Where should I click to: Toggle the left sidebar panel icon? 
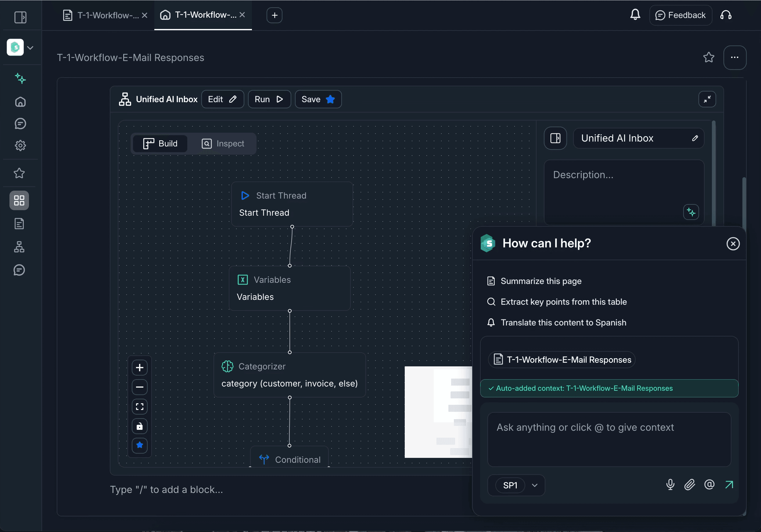coord(20,17)
